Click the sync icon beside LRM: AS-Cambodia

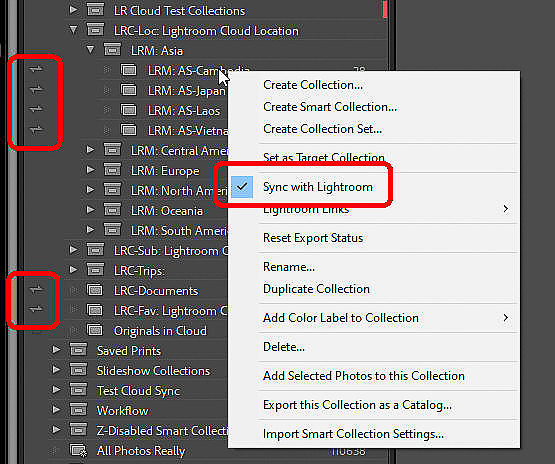click(36, 69)
